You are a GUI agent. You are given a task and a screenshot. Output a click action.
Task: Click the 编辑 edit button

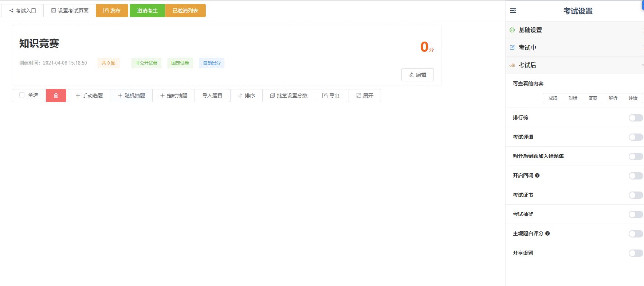(x=417, y=75)
